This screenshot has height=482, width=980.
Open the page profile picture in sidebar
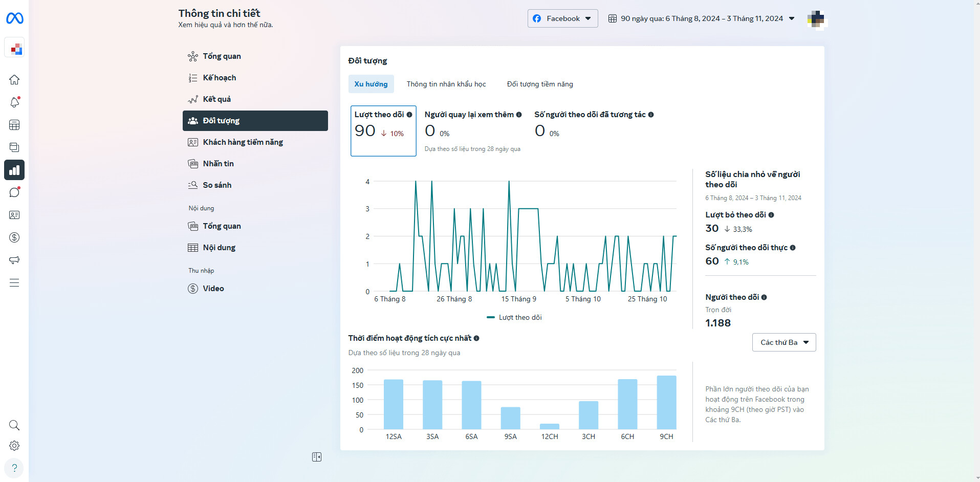click(x=14, y=48)
